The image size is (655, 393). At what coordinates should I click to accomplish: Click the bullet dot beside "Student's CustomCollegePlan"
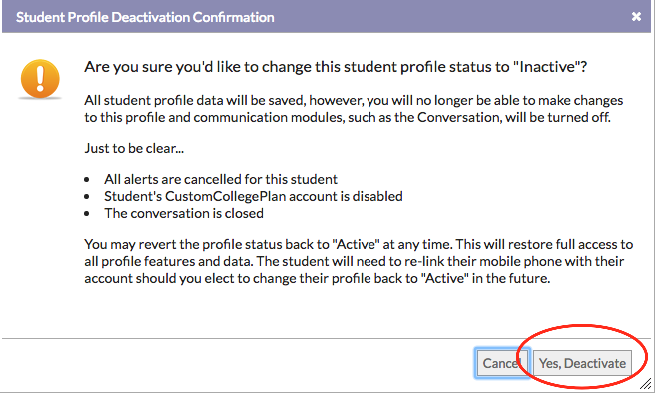[86, 197]
